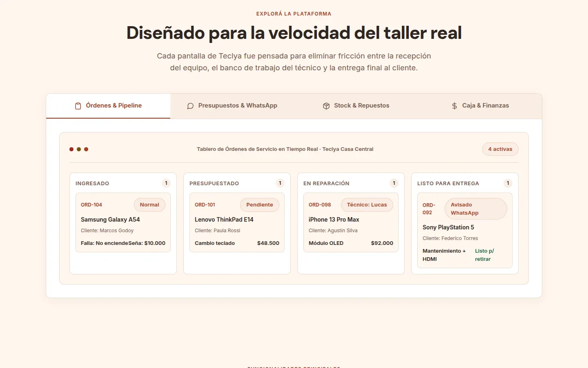Click 'Cliente: Agustín Silva' text
The height and width of the screenshot is (368, 588).
tap(333, 231)
